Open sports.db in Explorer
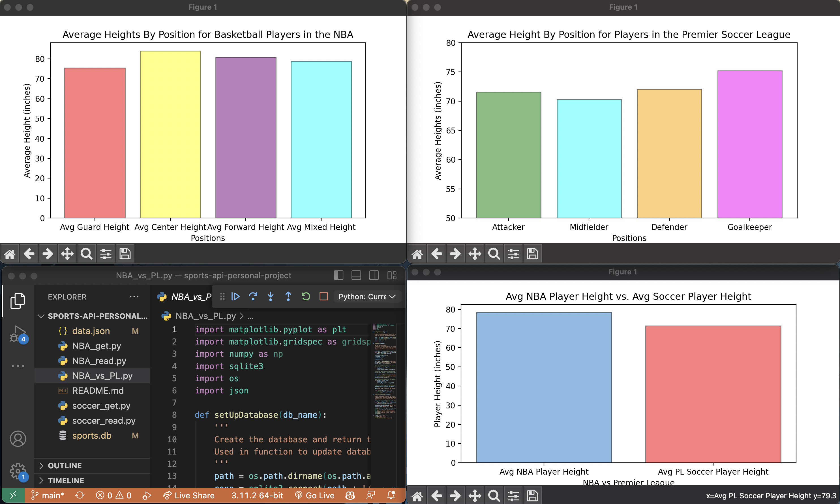Image resolution: width=840 pixels, height=504 pixels. click(92, 435)
